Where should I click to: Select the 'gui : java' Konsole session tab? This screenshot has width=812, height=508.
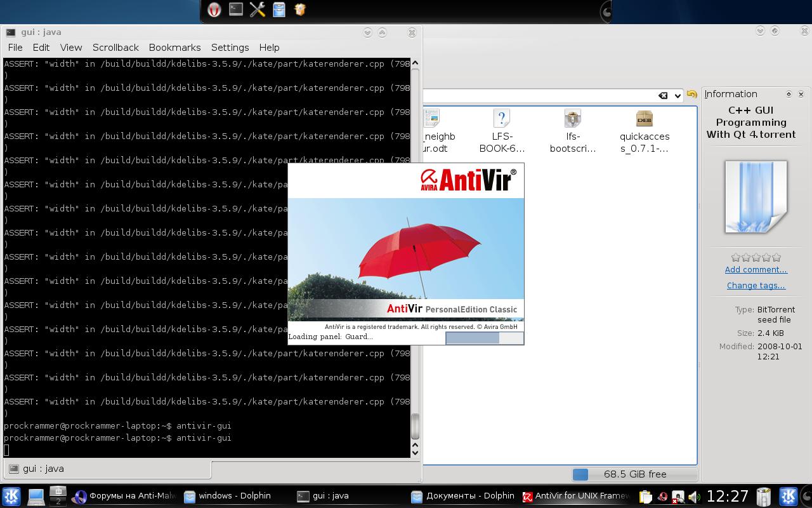click(107, 469)
